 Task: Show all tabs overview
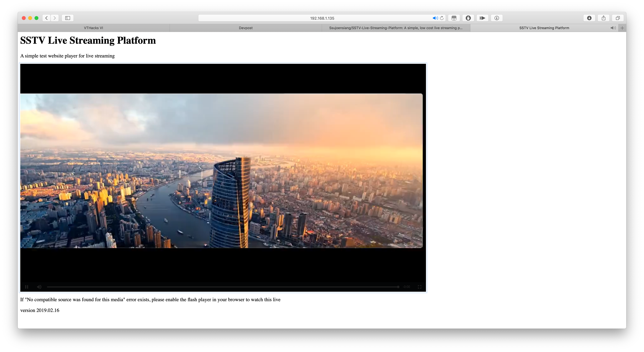618,18
